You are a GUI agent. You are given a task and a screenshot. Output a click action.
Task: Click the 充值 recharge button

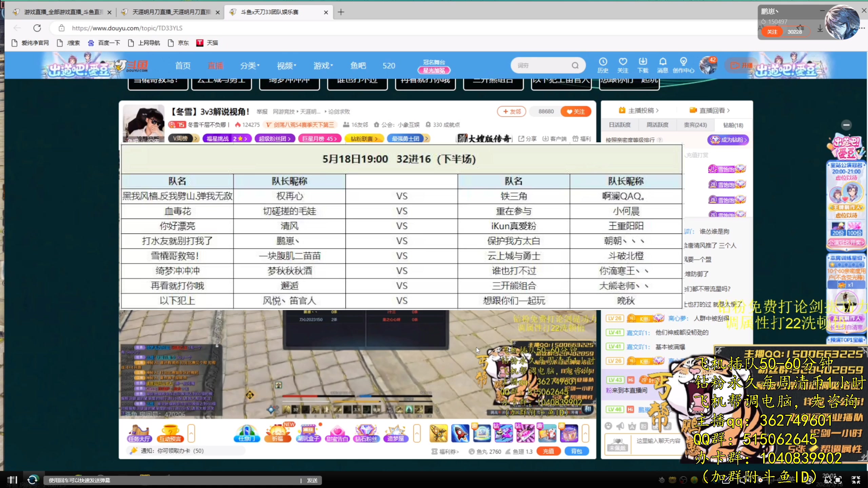tap(549, 451)
